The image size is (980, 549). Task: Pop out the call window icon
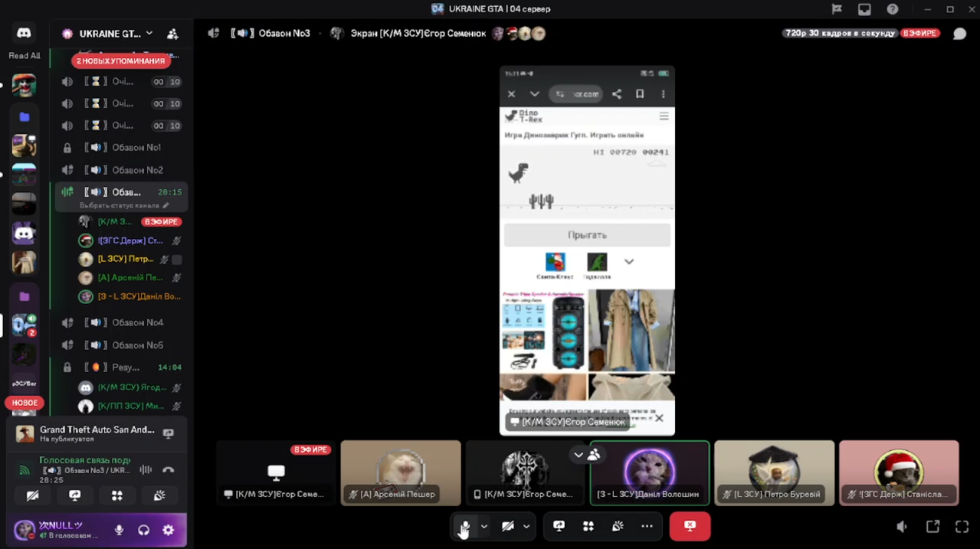coord(932,527)
